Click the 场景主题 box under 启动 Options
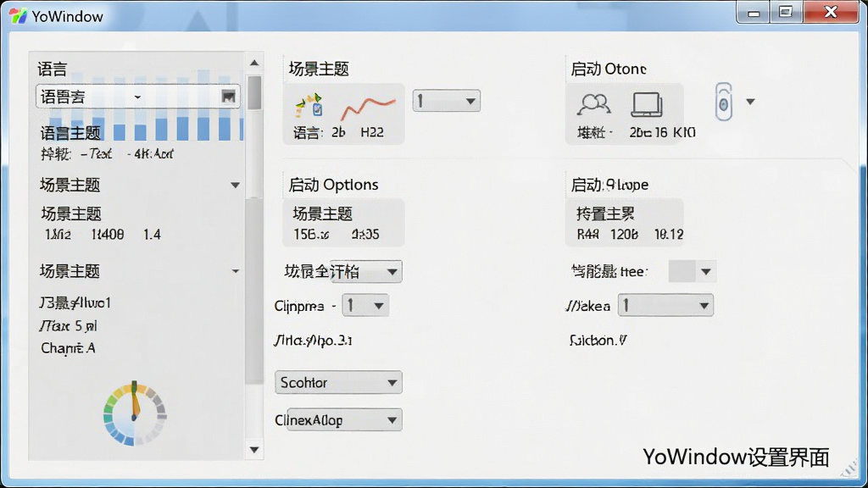Viewport: 868px width, 488px height. 344,223
